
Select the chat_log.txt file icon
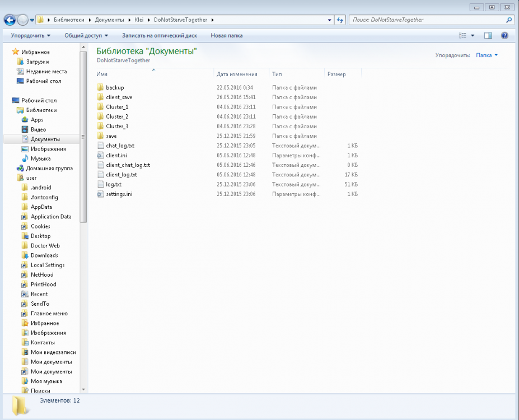coord(100,145)
